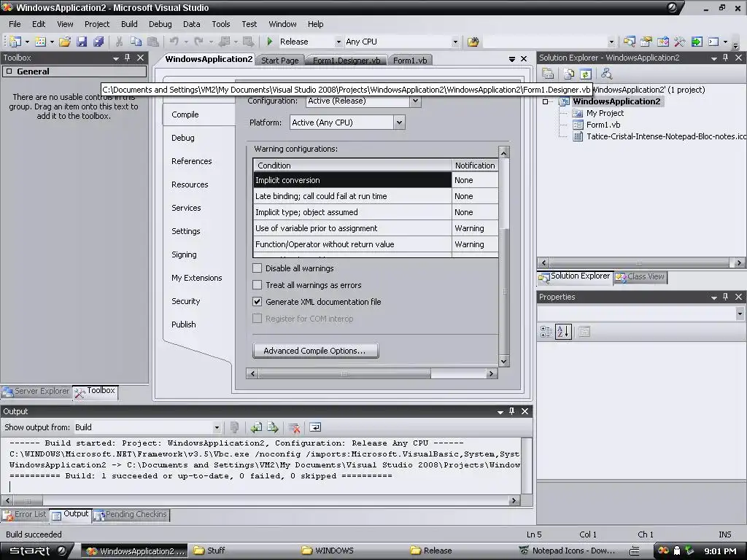
Task: Open the Configuration Active (Release) dropdown
Action: pos(415,101)
